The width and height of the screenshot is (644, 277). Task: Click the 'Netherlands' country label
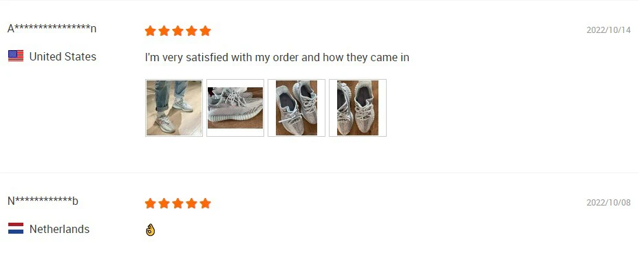(59, 229)
